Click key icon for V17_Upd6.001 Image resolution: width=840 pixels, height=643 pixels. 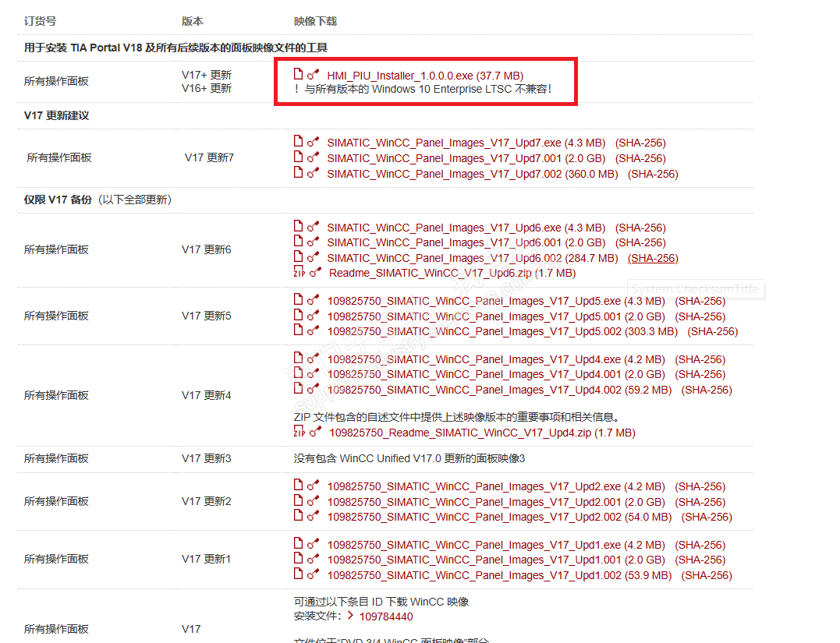pos(314,242)
